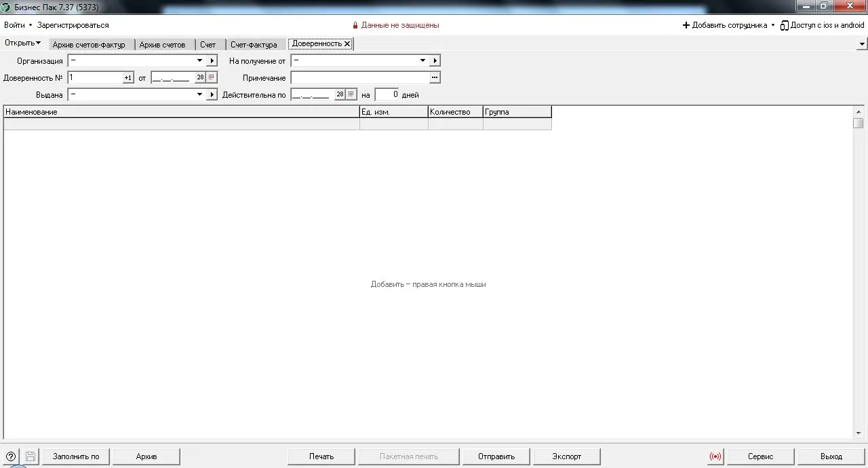This screenshot has height=468, width=868.
Task: Switch to the Счет-фактура tab
Action: pos(254,45)
